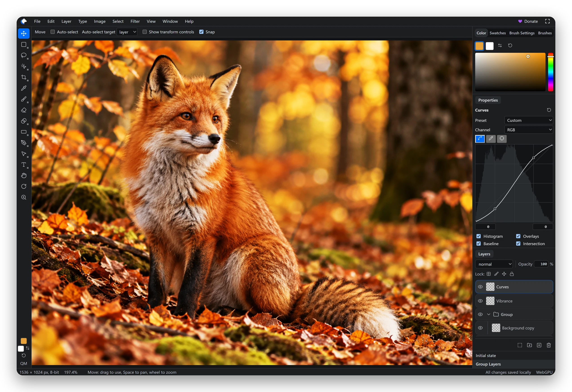Uncheck the Histogram option
This screenshot has height=392, width=572.
(x=478, y=236)
